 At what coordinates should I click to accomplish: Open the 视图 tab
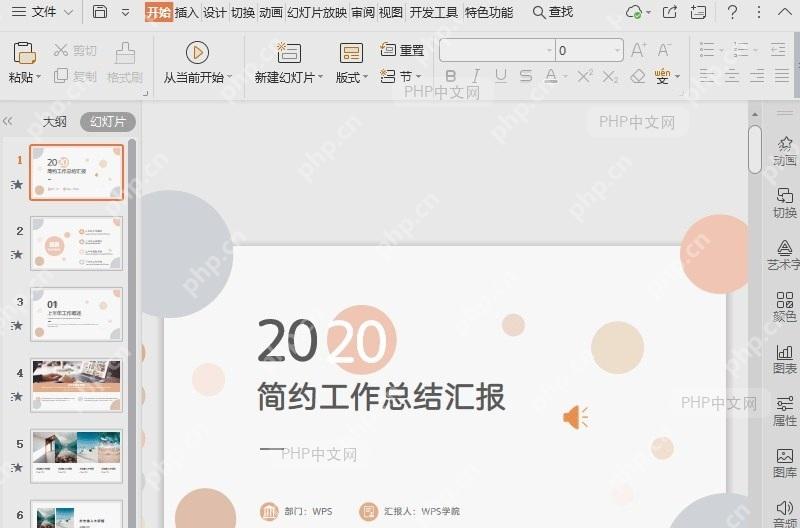tap(391, 12)
